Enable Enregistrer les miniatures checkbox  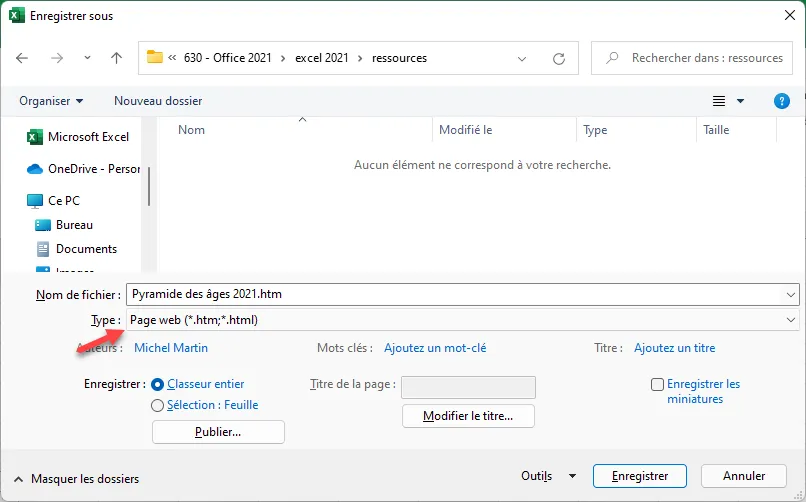tap(657, 384)
